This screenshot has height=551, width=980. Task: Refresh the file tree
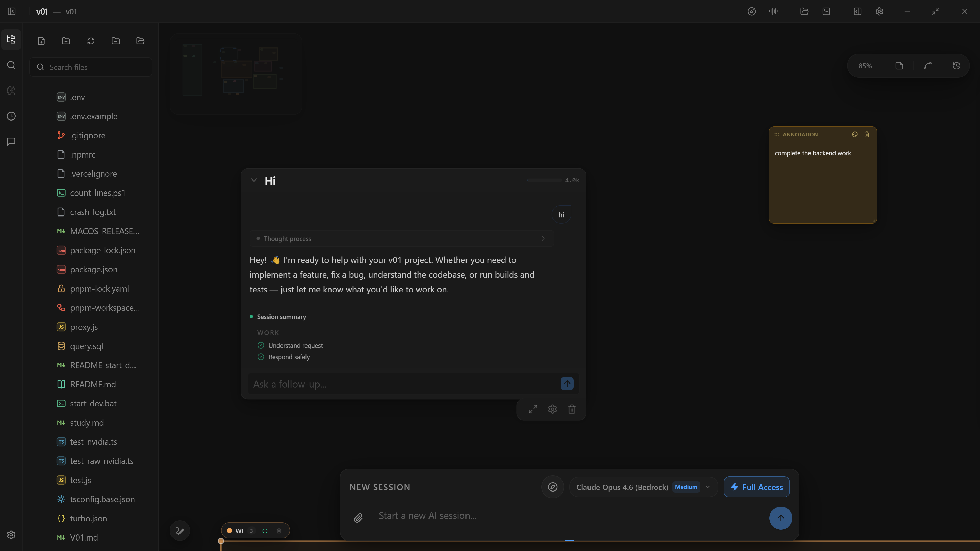(x=91, y=41)
